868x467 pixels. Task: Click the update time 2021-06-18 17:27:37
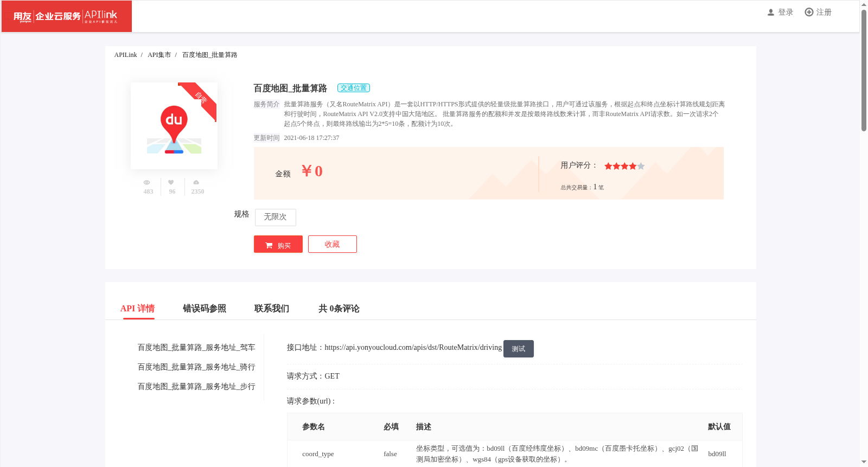coord(311,138)
